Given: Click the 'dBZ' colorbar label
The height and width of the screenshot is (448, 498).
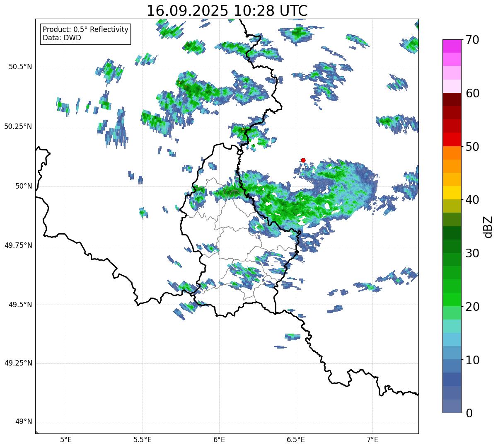Looking at the screenshot, I should point(488,226).
